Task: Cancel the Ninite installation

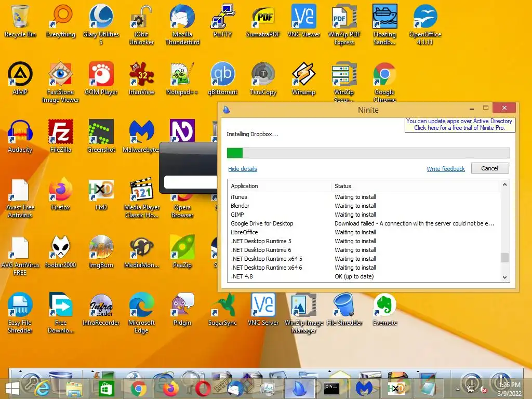Action: tap(489, 168)
